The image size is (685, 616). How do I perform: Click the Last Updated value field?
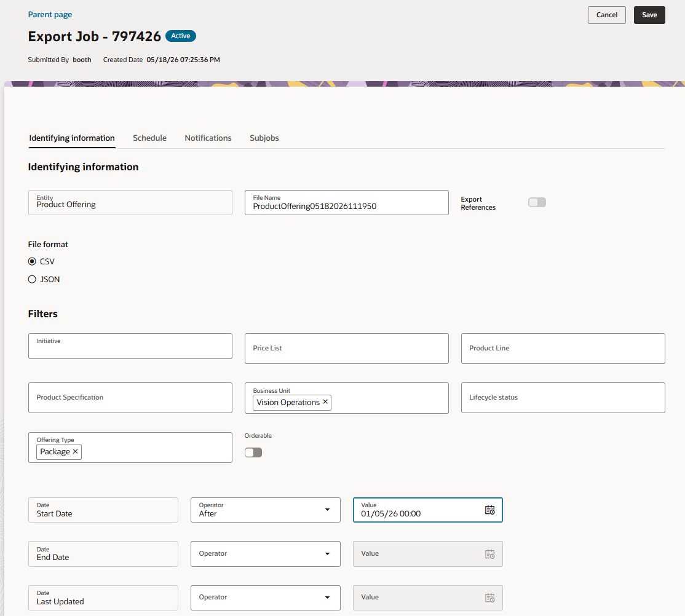(428, 598)
